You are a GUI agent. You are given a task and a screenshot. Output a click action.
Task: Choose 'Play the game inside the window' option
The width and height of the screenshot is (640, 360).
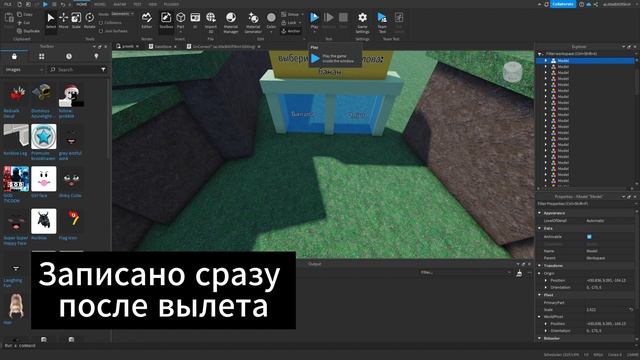tap(335, 58)
